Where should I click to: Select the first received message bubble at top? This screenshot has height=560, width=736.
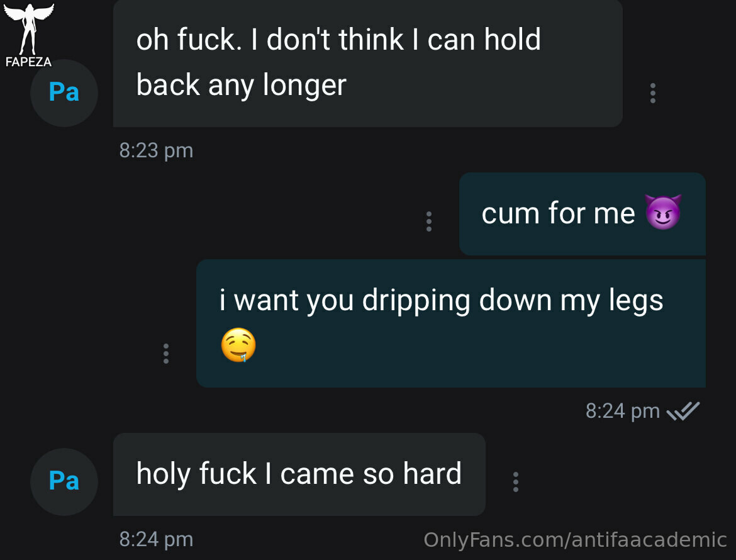pos(368,64)
